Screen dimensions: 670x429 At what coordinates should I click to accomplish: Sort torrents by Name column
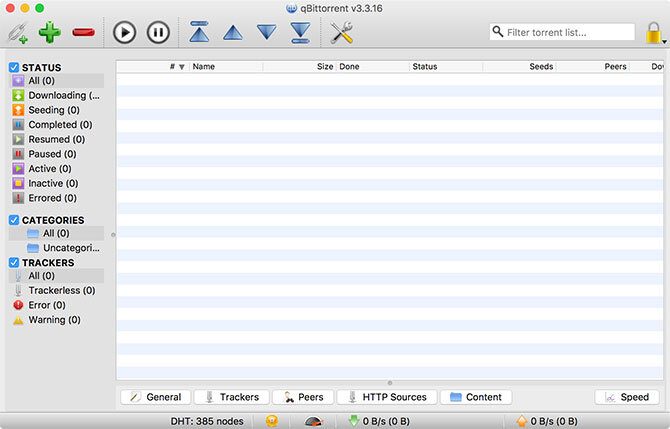click(226, 67)
